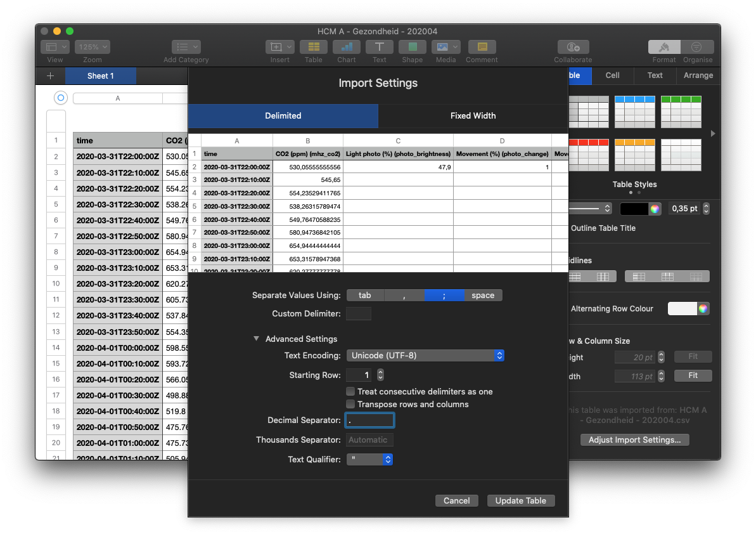Open the Text Encoding dropdown
The height and width of the screenshot is (534, 756).
425,356
